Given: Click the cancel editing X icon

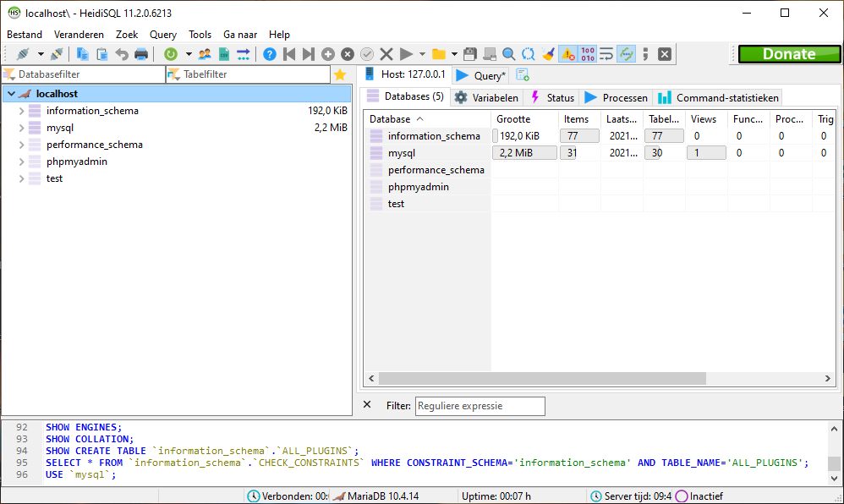Looking at the screenshot, I should (386, 54).
